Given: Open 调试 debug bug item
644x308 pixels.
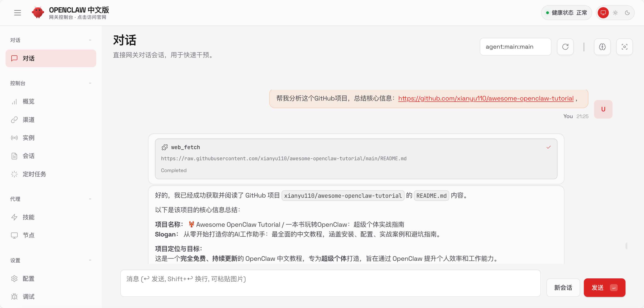Looking at the screenshot, I should (x=28, y=297).
